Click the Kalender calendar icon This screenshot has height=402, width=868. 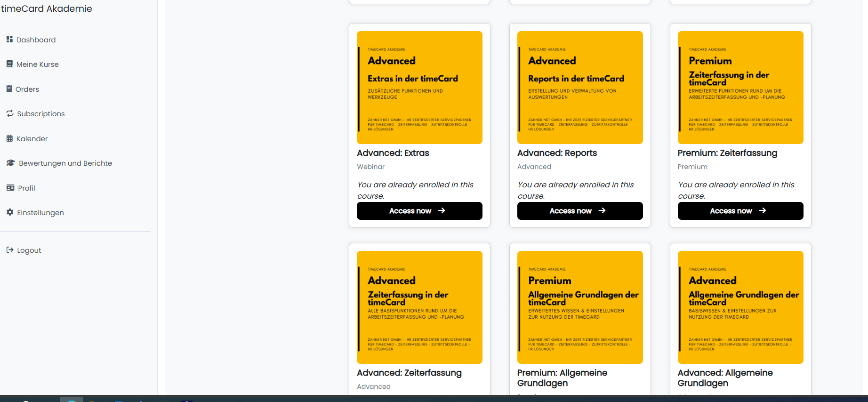[x=9, y=138]
